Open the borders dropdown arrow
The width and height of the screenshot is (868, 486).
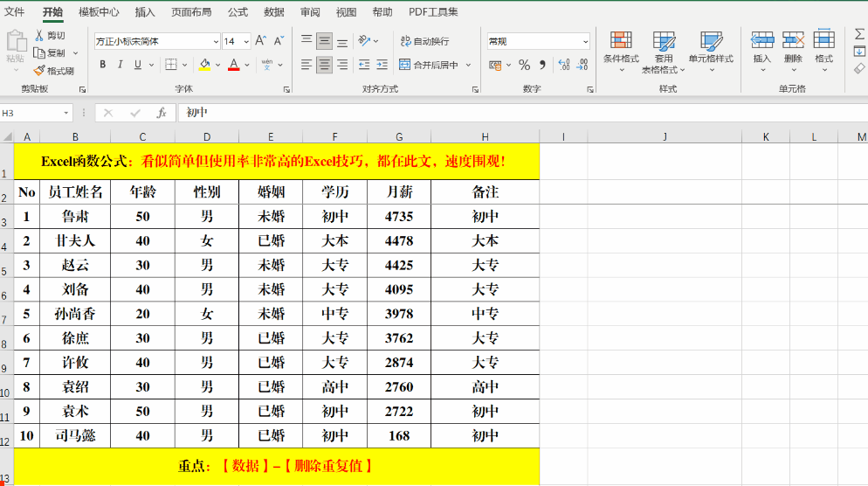[x=185, y=65]
